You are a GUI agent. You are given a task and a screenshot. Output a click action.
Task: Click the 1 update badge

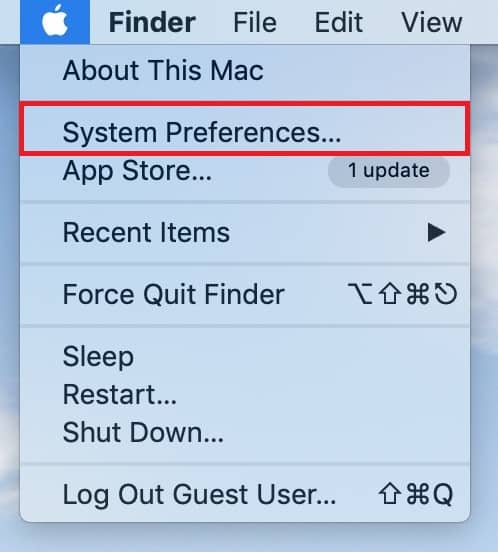pyautogui.click(x=389, y=171)
